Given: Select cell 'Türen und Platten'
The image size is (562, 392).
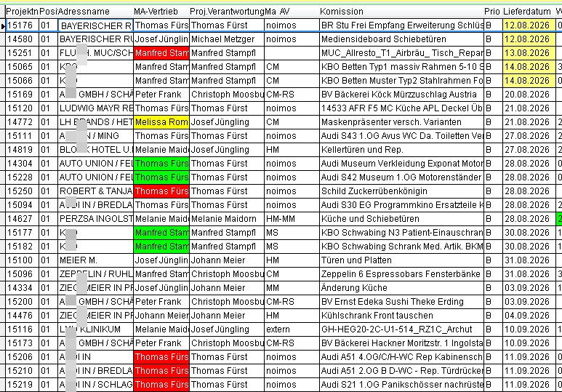Looking at the screenshot, I should click(401, 260).
